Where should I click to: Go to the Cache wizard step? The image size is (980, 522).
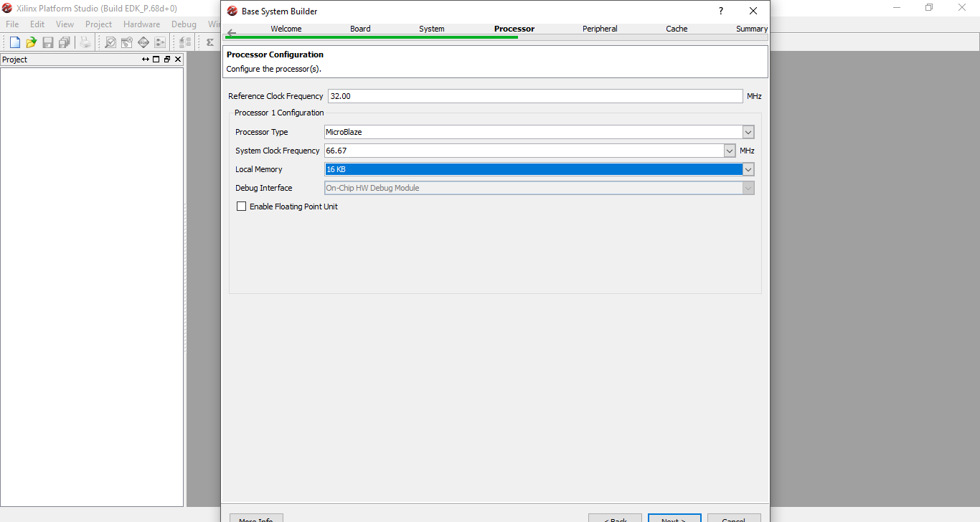(x=677, y=29)
